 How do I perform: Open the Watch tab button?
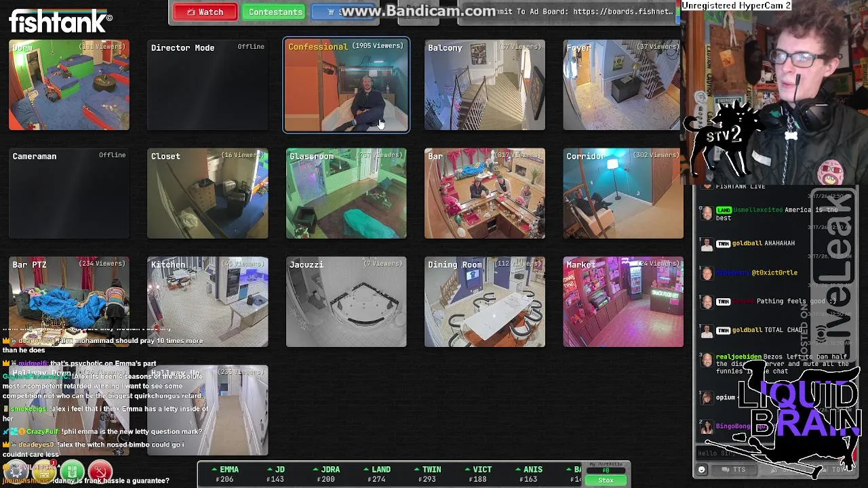pos(205,12)
